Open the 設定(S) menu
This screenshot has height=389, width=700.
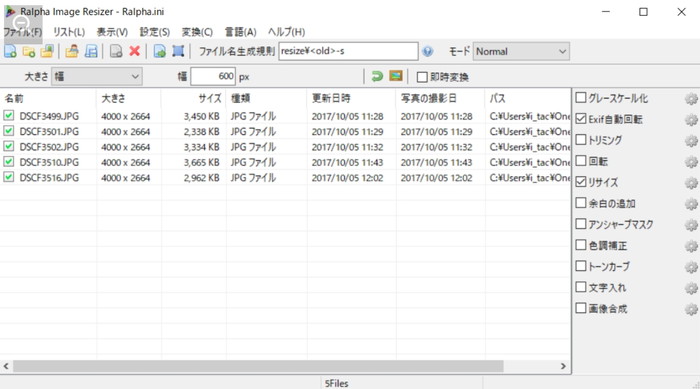[x=155, y=32]
